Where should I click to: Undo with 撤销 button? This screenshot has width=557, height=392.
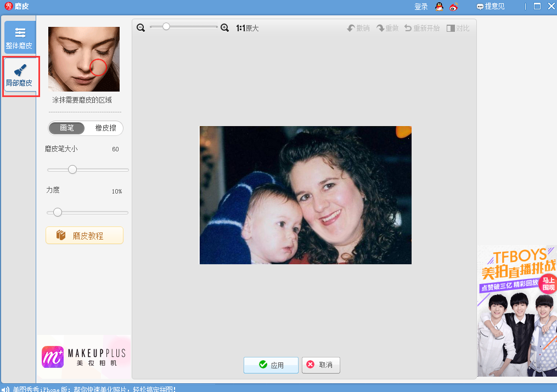[358, 29]
